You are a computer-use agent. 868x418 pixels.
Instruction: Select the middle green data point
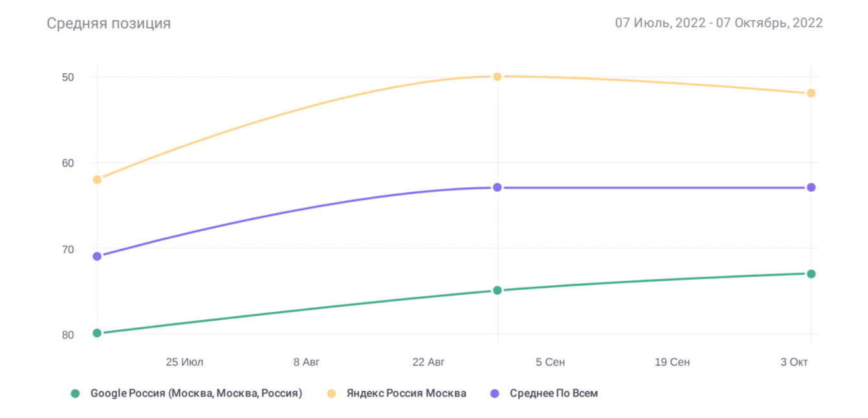pos(497,290)
